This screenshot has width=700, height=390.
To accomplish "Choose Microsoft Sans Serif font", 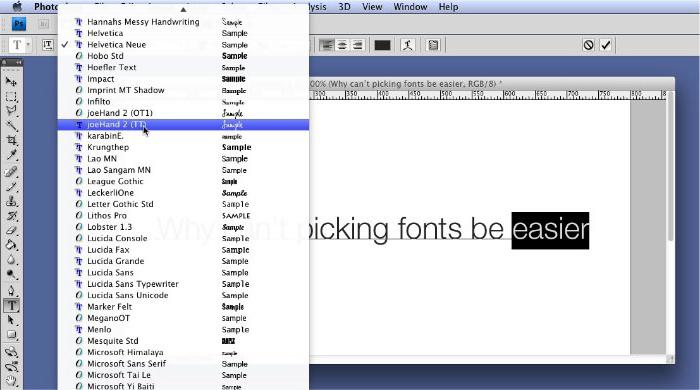I will pos(183,364).
